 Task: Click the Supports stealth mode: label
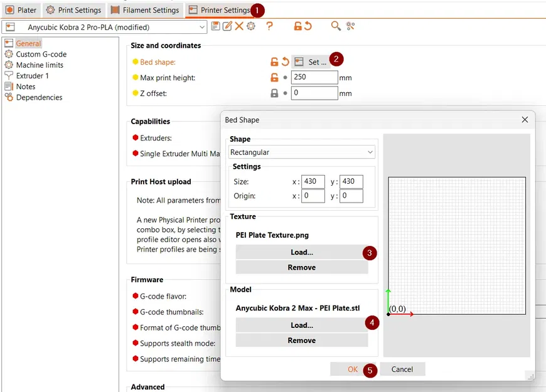click(x=178, y=343)
